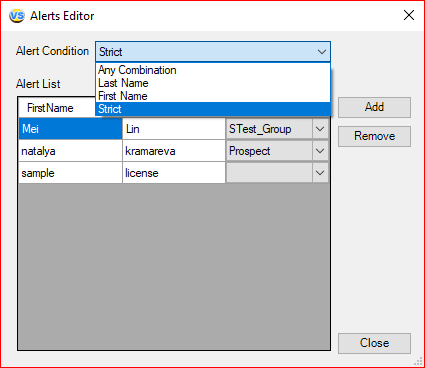Select the license last name cell
This screenshot has width=425, height=368.
coord(174,173)
